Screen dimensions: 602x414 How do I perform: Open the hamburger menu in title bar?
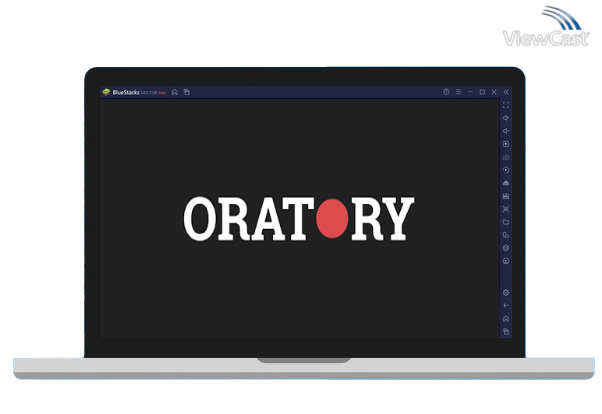click(458, 92)
